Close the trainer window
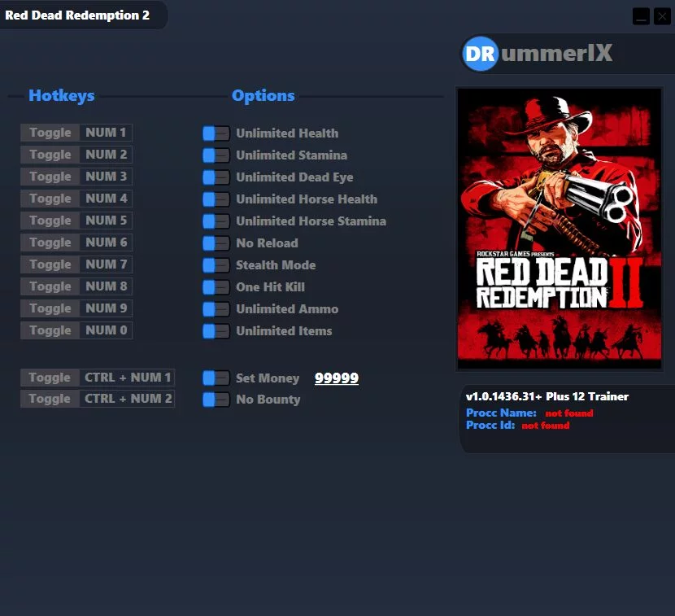 point(662,17)
